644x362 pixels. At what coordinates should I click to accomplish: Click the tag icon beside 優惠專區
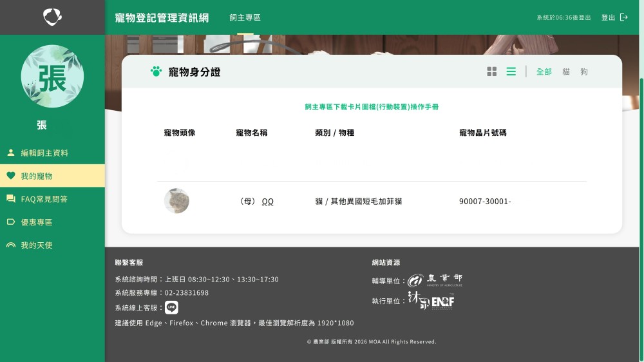[11, 222]
